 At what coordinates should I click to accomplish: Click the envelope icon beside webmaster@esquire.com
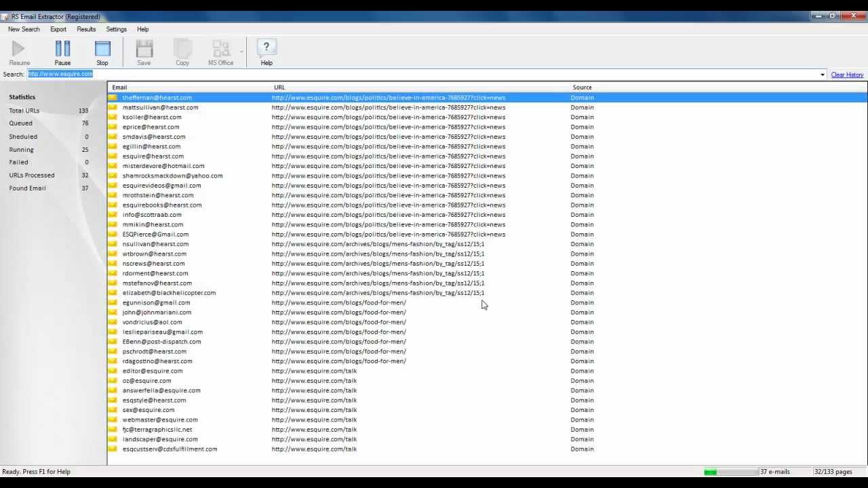coord(113,420)
